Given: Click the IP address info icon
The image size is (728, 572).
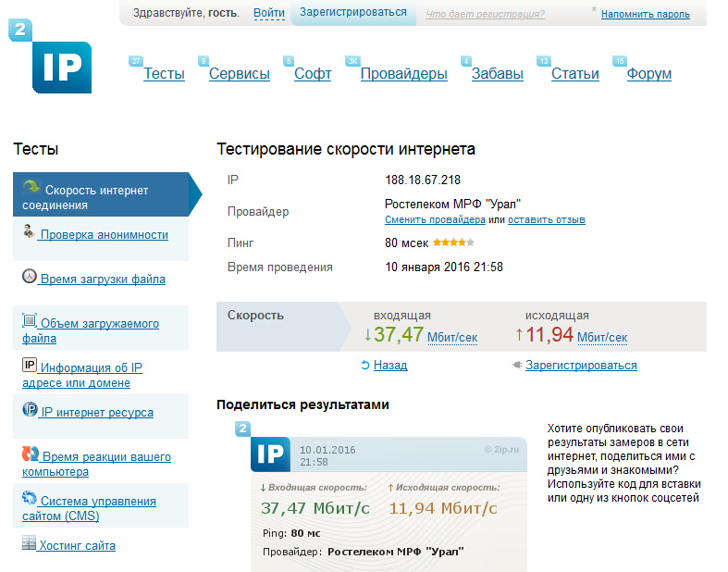Looking at the screenshot, I should coord(30,365).
